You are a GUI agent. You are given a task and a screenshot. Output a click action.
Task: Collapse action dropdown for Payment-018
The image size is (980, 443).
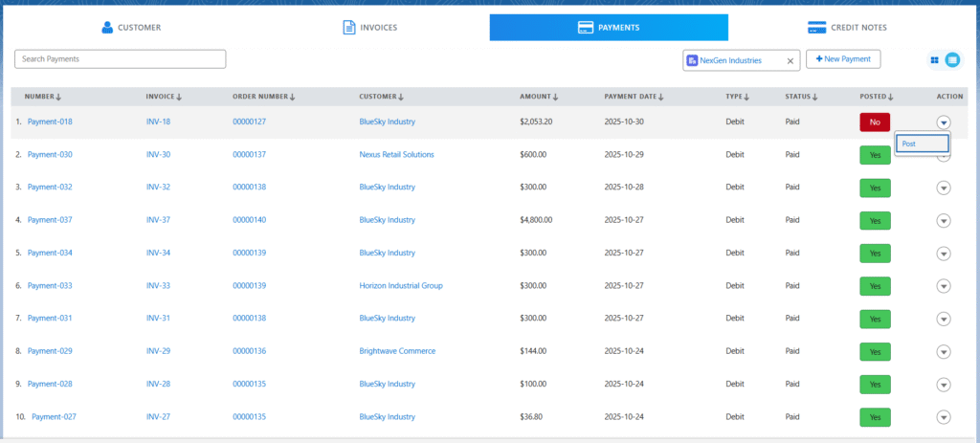click(x=944, y=122)
